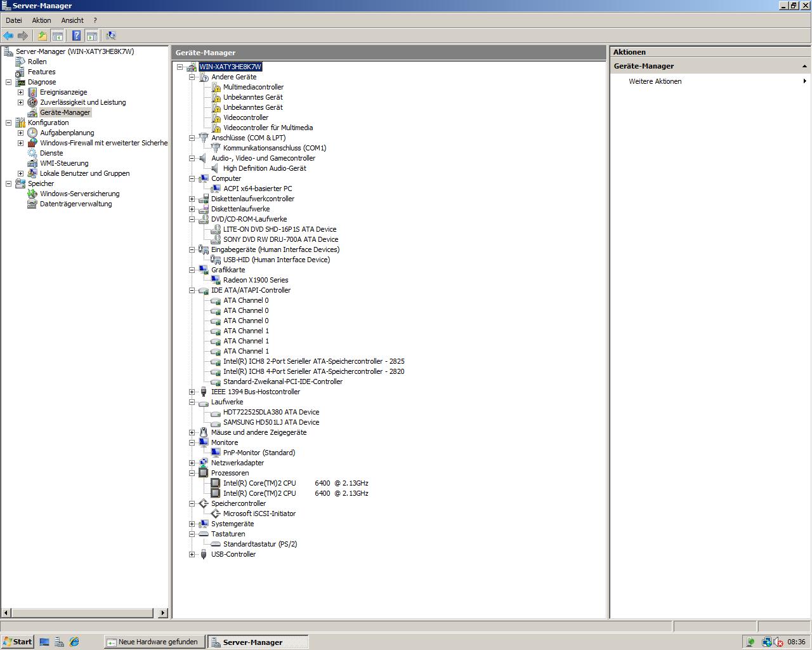812x650 pixels.
Task: Click the Up one level folder icon
Action: (x=42, y=36)
